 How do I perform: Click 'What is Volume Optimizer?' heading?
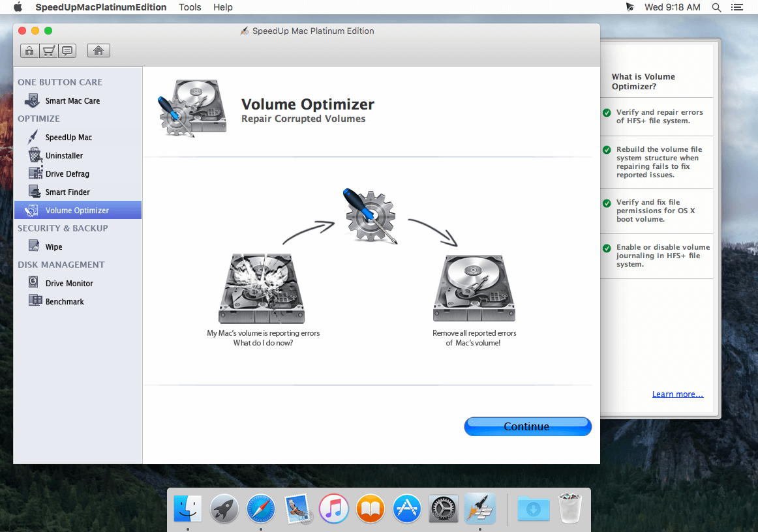click(643, 81)
